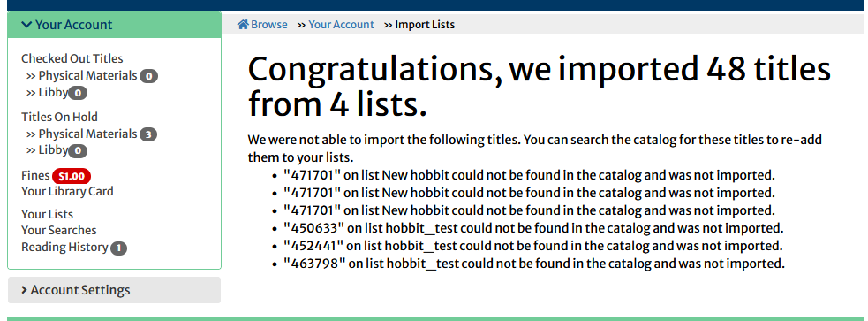Screen dimensions: 868x321
Task: View Physical Materials under Titles On Hold
Action: [87, 134]
